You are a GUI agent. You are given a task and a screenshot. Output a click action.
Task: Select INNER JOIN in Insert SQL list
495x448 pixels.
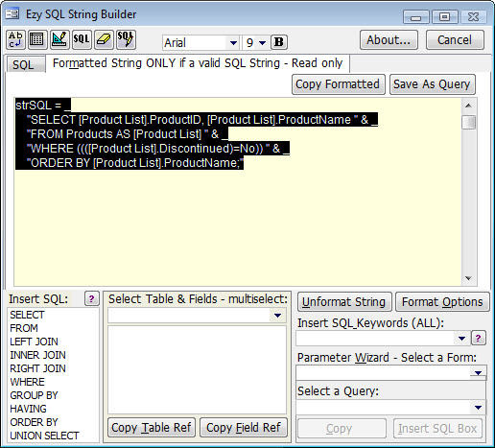tap(37, 355)
